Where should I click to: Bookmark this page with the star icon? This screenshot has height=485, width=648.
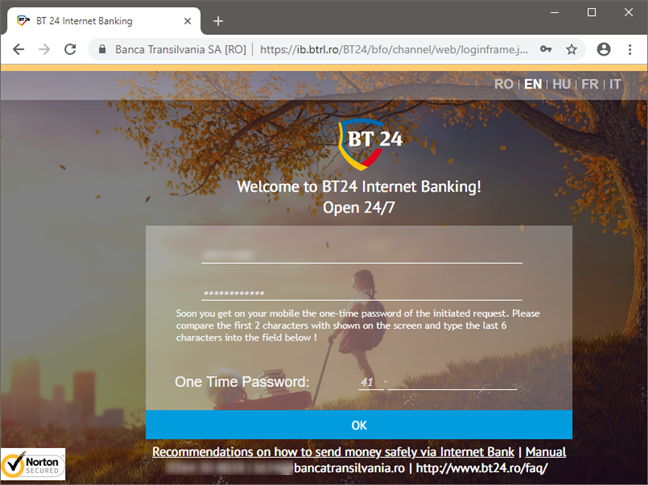(572, 50)
